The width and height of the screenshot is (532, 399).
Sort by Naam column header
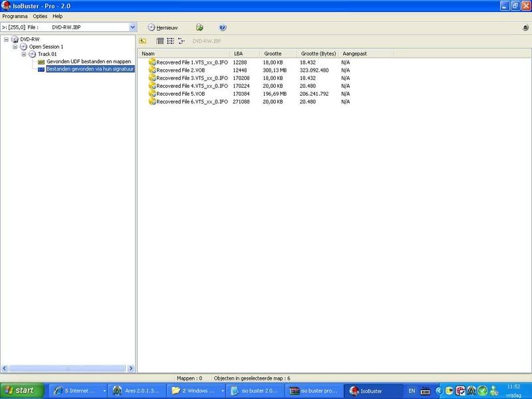pos(184,54)
